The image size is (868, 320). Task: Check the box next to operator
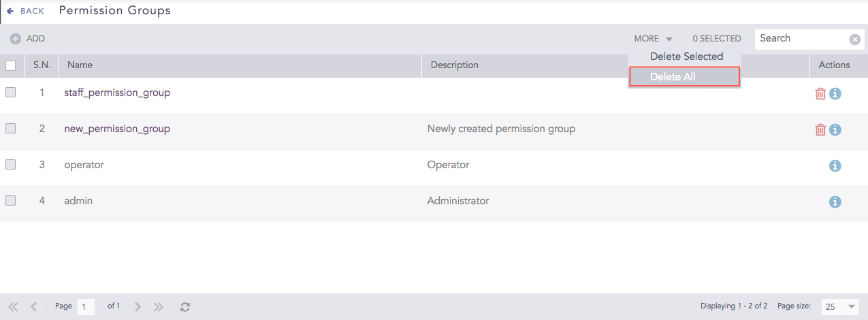click(11, 165)
